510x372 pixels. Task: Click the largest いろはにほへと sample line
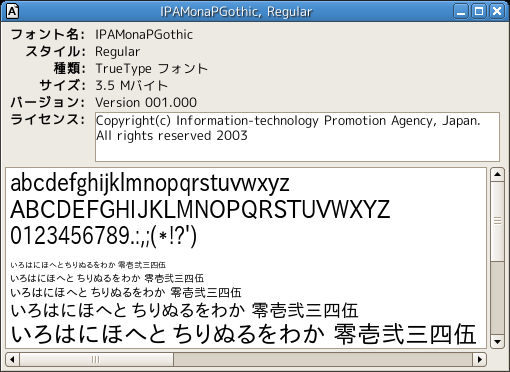tap(243, 334)
